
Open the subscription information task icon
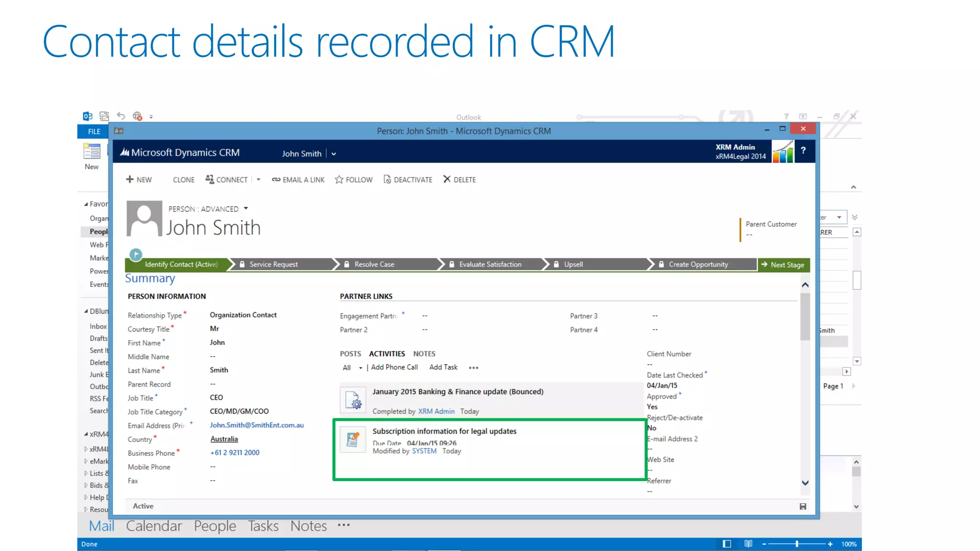[353, 440]
